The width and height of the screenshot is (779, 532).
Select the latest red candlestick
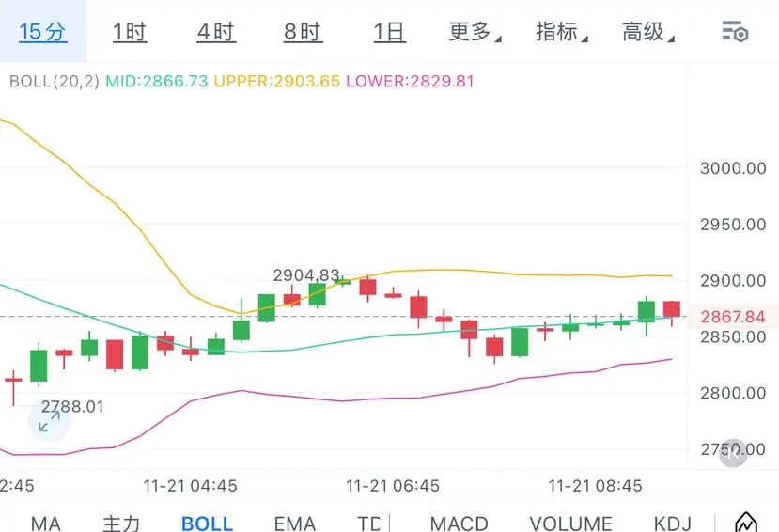(672, 312)
